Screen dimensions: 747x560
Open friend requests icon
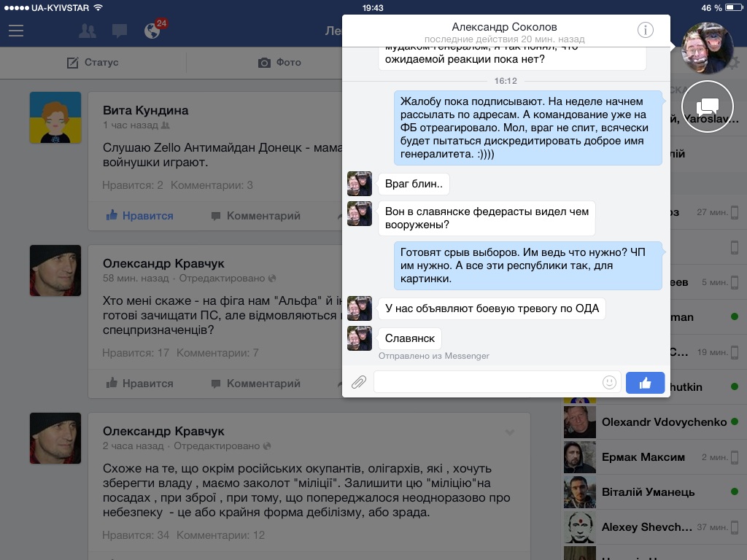pos(87,31)
